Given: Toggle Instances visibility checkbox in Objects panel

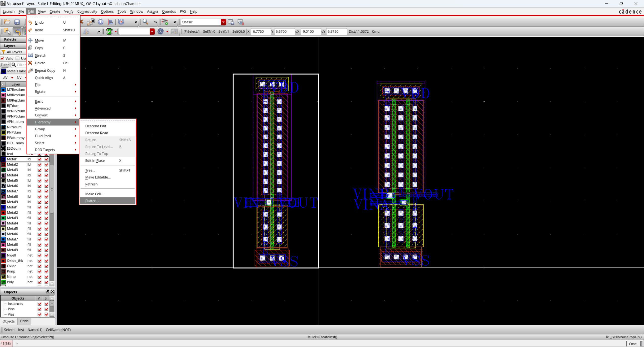Looking at the screenshot, I should click(x=39, y=303).
